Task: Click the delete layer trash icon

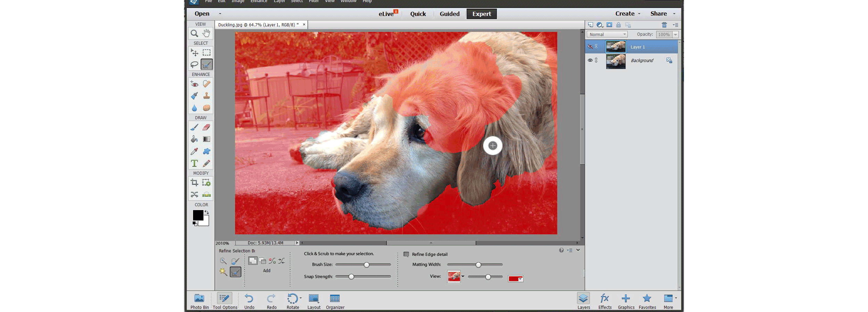Action: click(664, 25)
